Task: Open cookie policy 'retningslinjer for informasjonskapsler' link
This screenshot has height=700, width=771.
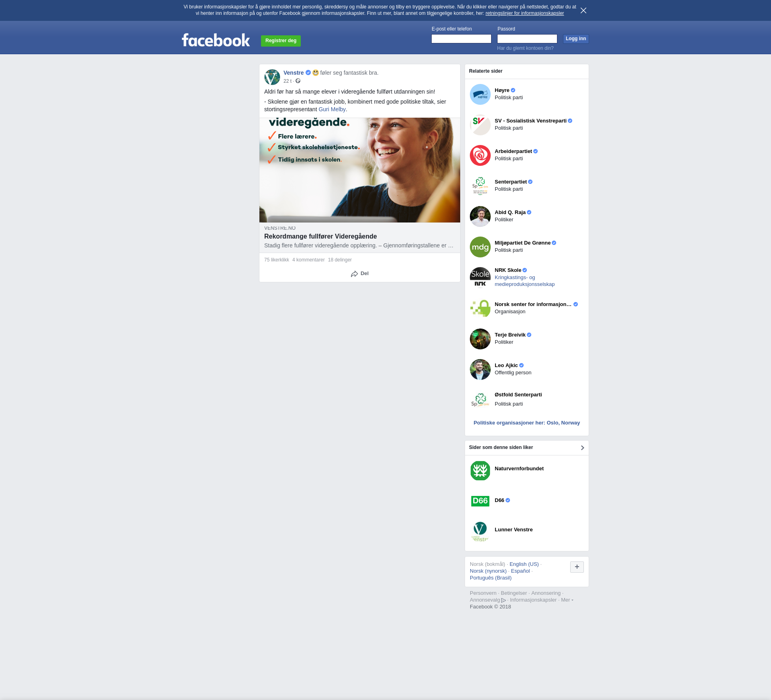Action: pyautogui.click(x=524, y=13)
